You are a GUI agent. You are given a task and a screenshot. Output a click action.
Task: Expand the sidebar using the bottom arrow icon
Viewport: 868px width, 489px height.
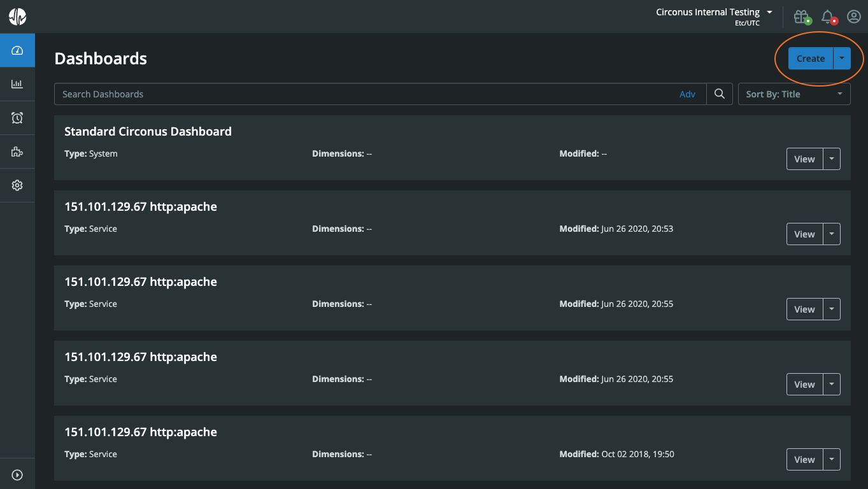[17, 473]
